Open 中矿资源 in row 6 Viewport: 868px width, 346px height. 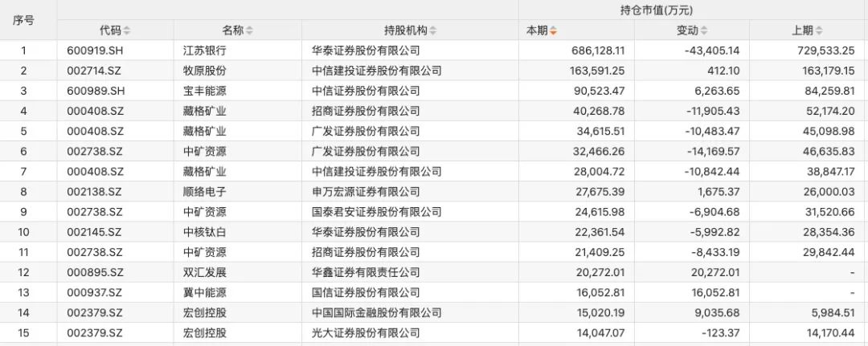pos(204,152)
